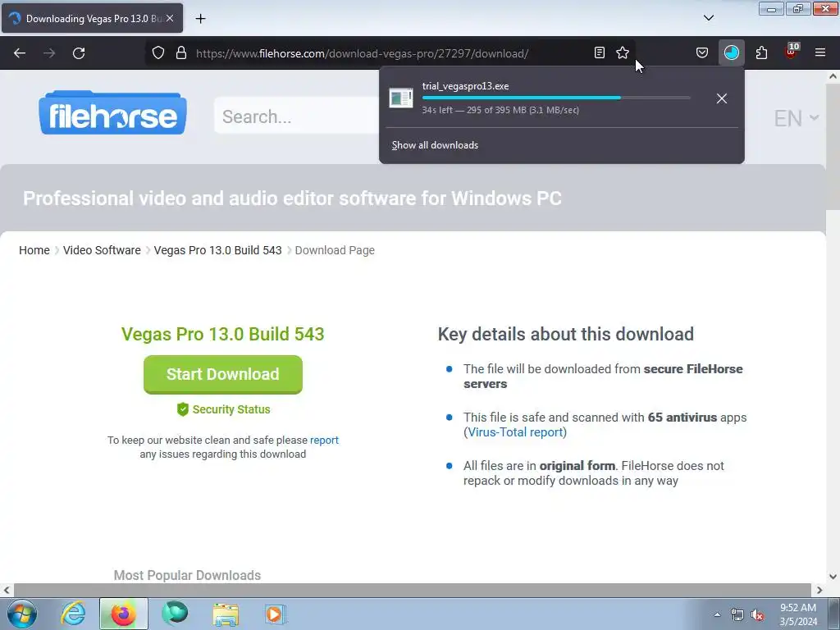Show hidden system tray icons arrow
840x630 pixels.
click(717, 614)
